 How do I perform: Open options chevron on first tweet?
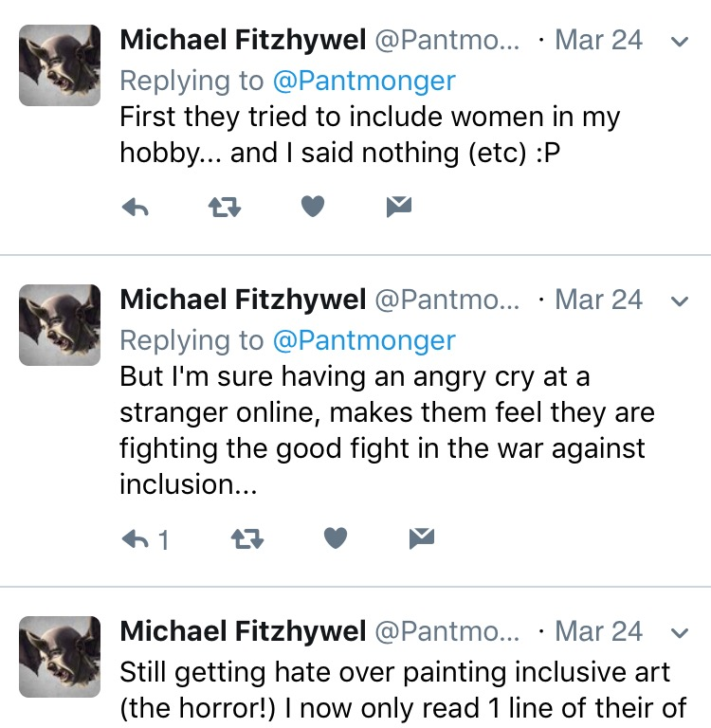pos(679,42)
